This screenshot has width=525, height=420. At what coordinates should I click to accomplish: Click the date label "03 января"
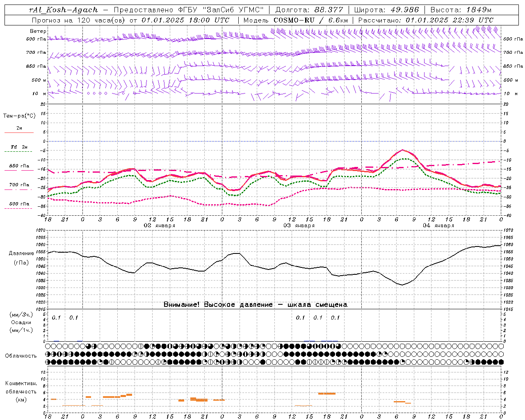[x=299, y=226]
